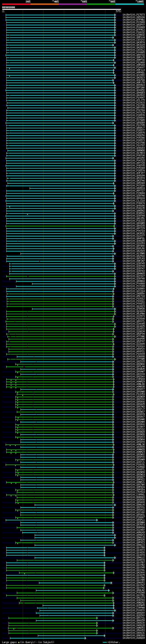Click label UniRef100_Q42815
Screen dimensions: 146x644
(x=134, y=47)
